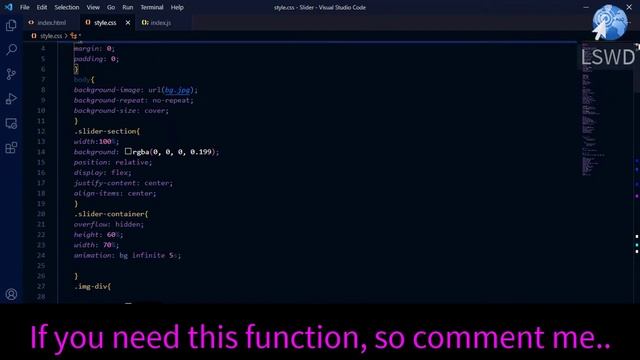This screenshot has width=640, height=360.
Task: Open the Terminal menu
Action: pos(152,7)
